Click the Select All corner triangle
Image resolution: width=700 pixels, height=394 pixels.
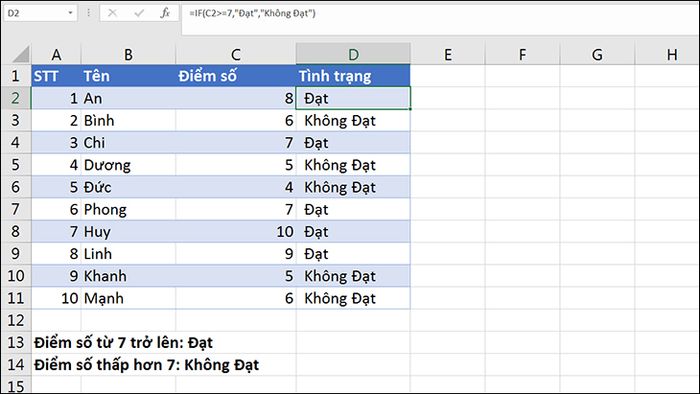click(x=21, y=54)
